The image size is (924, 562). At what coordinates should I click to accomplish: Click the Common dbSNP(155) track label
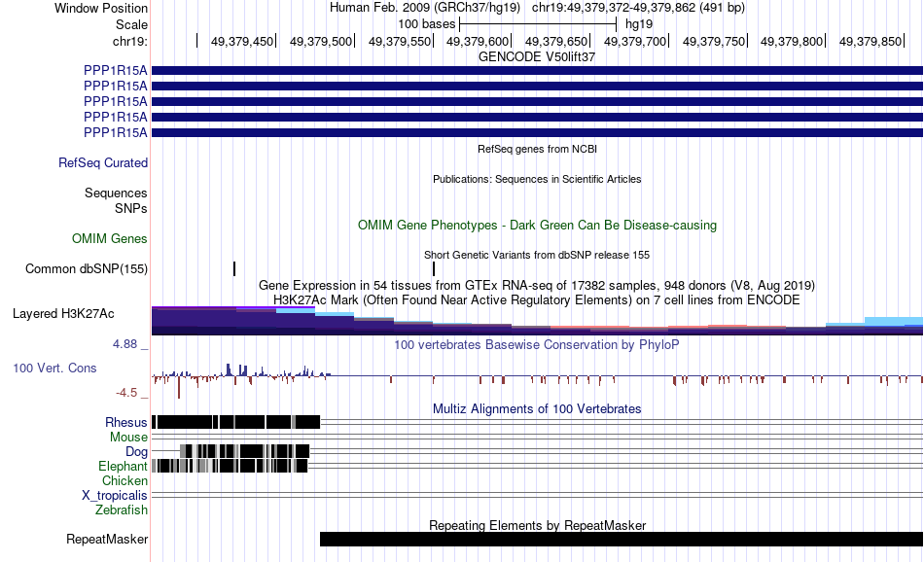click(x=86, y=268)
